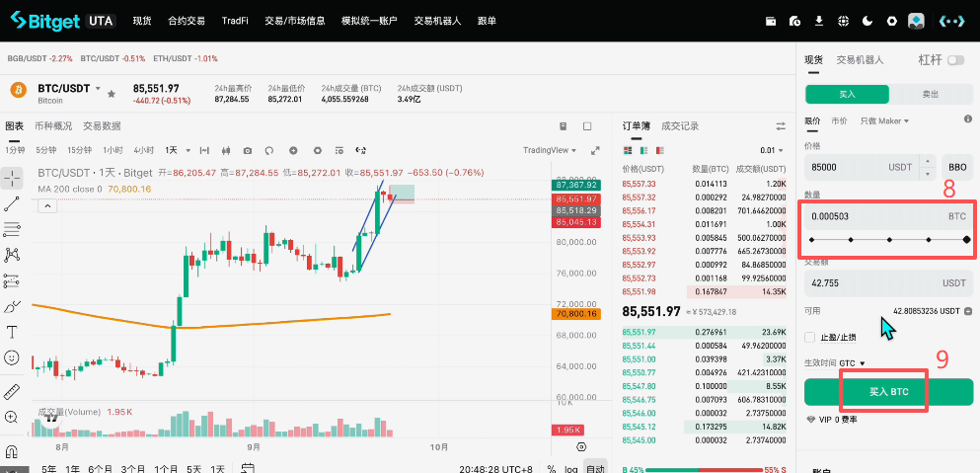Open the TradFi menu item

pos(235,21)
